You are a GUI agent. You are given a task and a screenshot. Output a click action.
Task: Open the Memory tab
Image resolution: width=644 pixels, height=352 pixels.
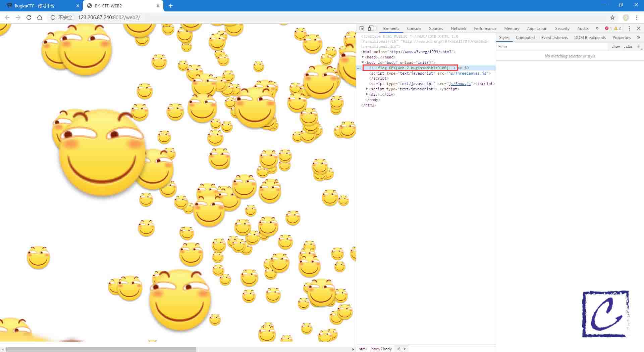(512, 29)
